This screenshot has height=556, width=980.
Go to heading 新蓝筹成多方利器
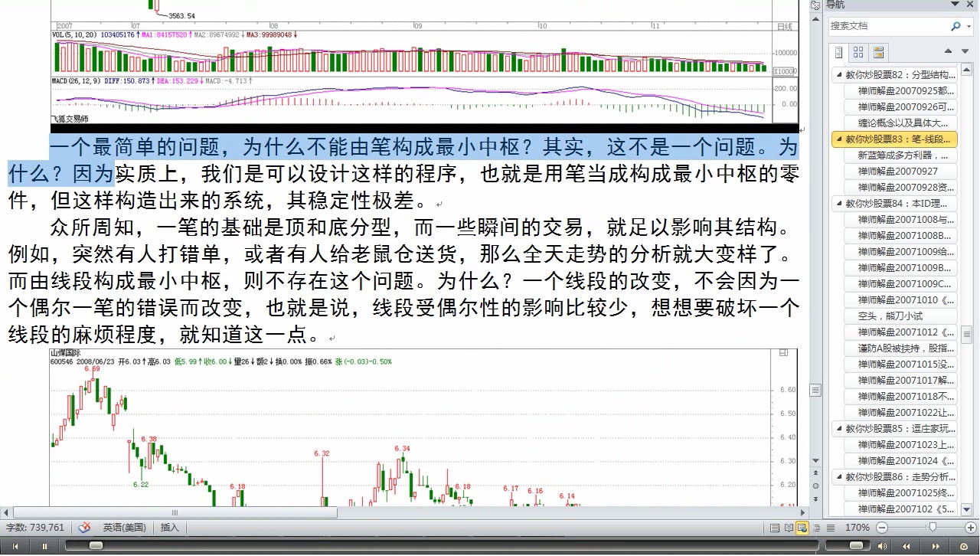point(902,155)
